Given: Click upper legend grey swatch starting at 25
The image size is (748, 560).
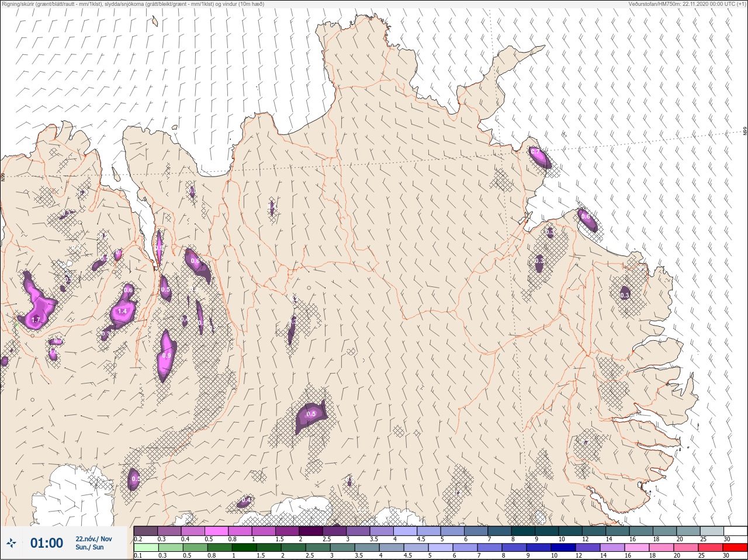Looking at the screenshot, I should [x=712, y=531].
